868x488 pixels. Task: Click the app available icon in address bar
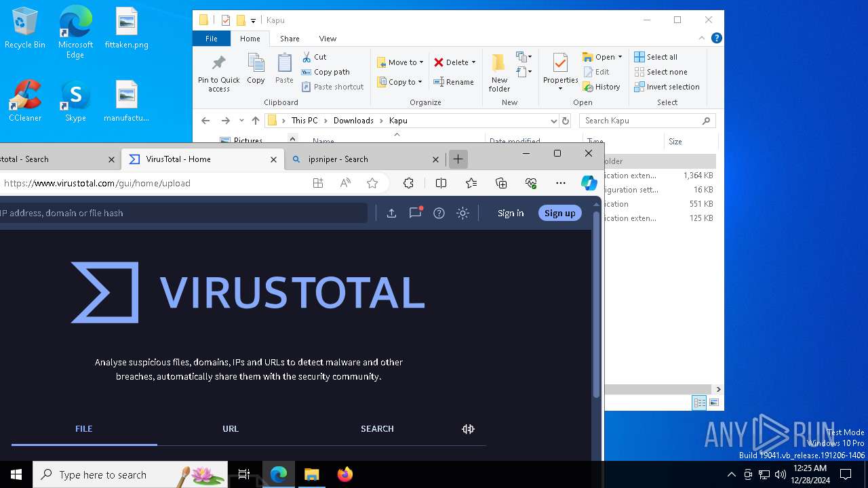coord(318,183)
